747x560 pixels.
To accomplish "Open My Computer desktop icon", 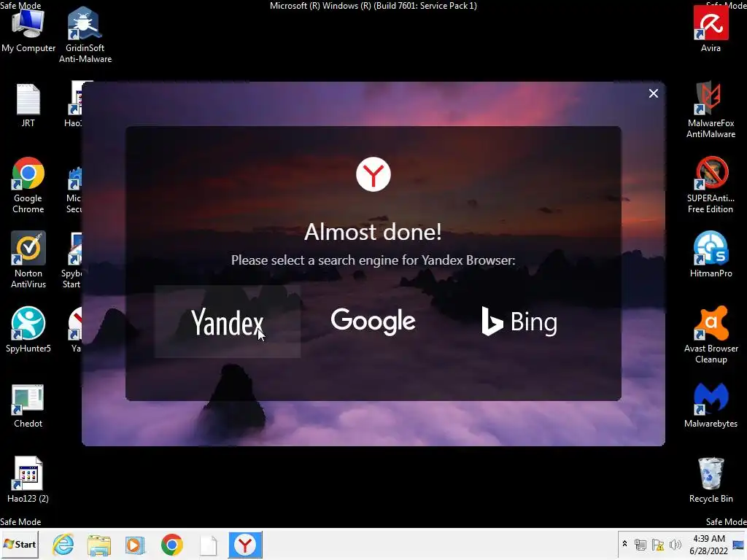I will click(x=28, y=29).
